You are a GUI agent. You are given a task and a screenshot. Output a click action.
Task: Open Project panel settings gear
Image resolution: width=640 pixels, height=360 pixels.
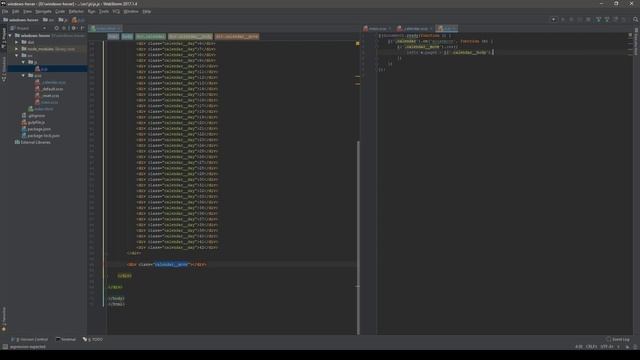[x=73, y=28]
